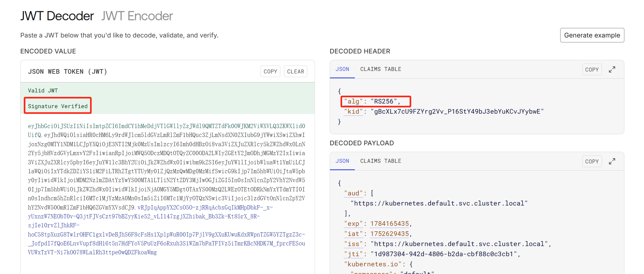Copy the decoded header JSON
The image size is (644, 274).
tap(592, 70)
